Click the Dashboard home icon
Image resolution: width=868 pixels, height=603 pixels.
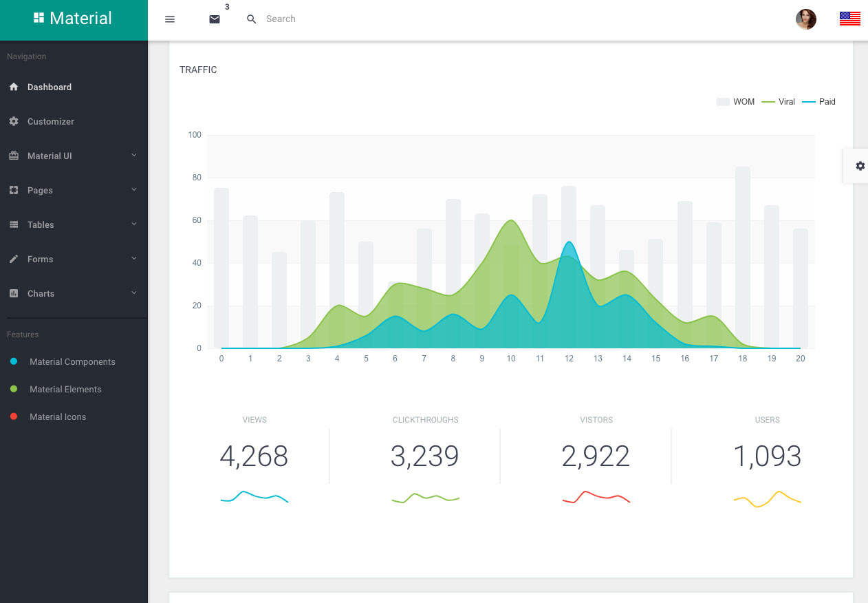tap(14, 87)
